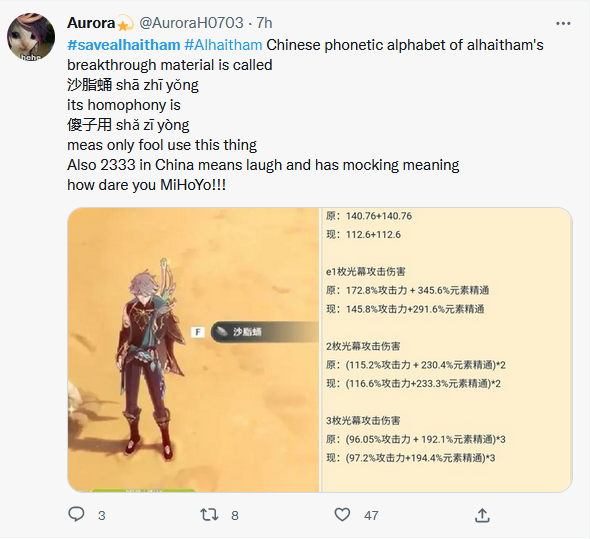The width and height of the screenshot is (590, 539).
Task: Click the reply count number 3
Action: 102,515
